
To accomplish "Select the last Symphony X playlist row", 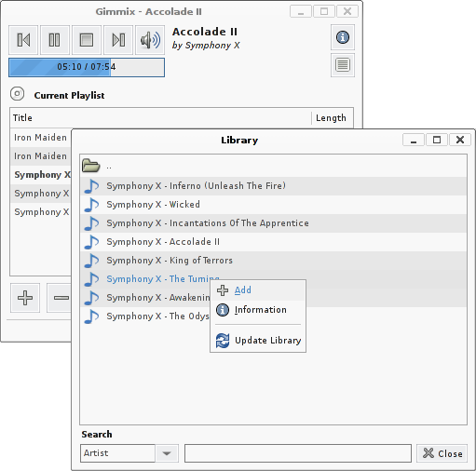I will click(x=41, y=211).
